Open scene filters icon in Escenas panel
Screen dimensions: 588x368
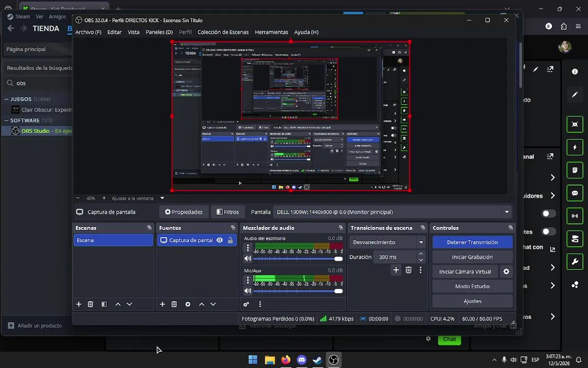click(104, 304)
